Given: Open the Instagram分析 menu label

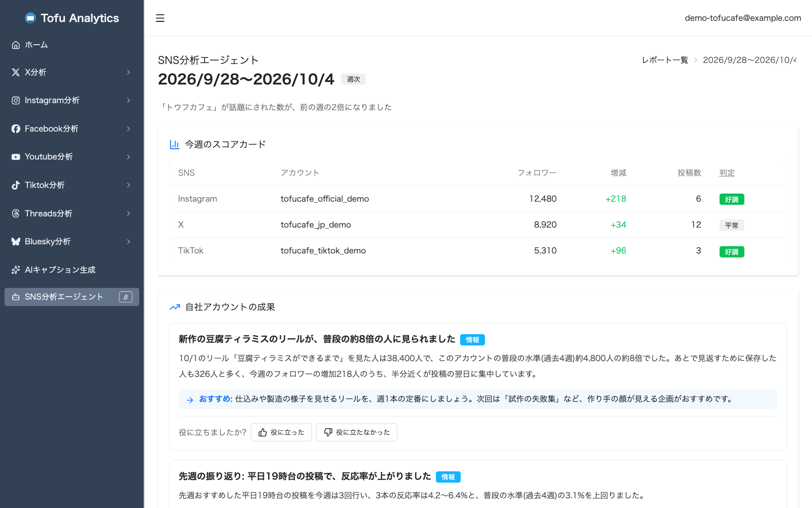Looking at the screenshot, I should coord(52,101).
